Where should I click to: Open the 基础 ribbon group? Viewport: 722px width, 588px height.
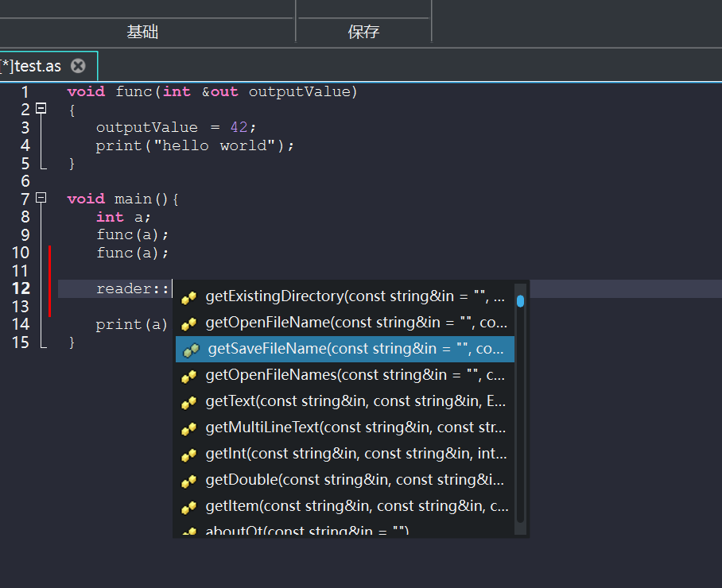coord(142,32)
